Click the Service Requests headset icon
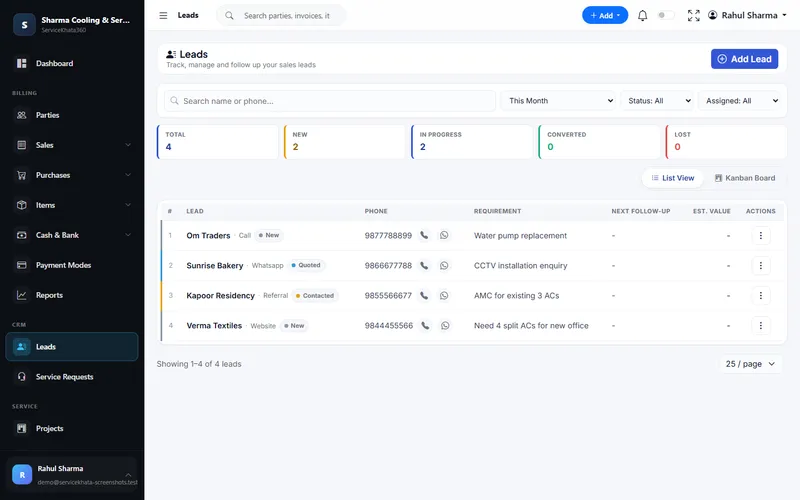The width and height of the screenshot is (800, 500). [x=21, y=377]
